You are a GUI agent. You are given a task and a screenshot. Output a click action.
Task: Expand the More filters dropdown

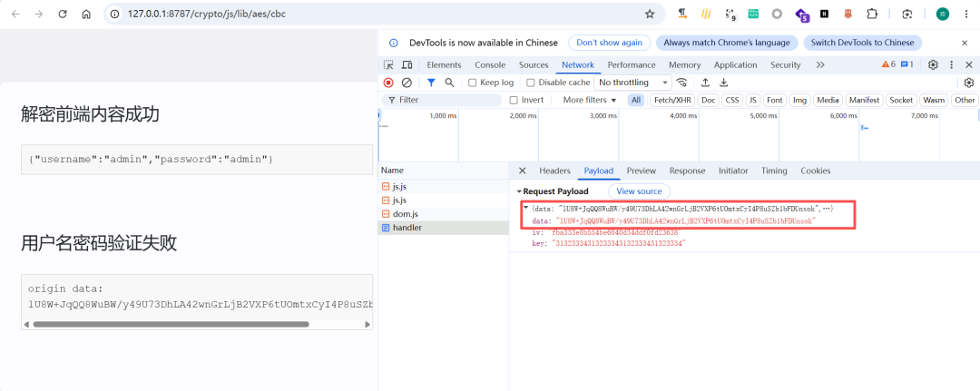click(x=590, y=100)
